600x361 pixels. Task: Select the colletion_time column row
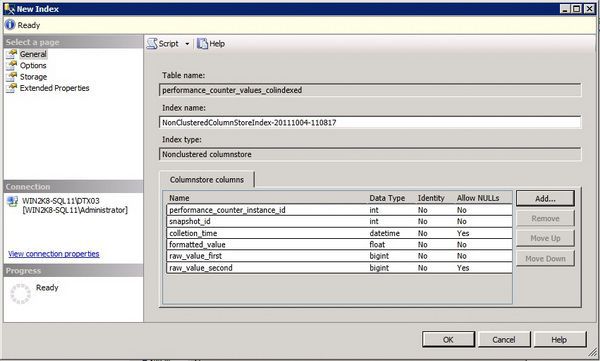[339, 233]
